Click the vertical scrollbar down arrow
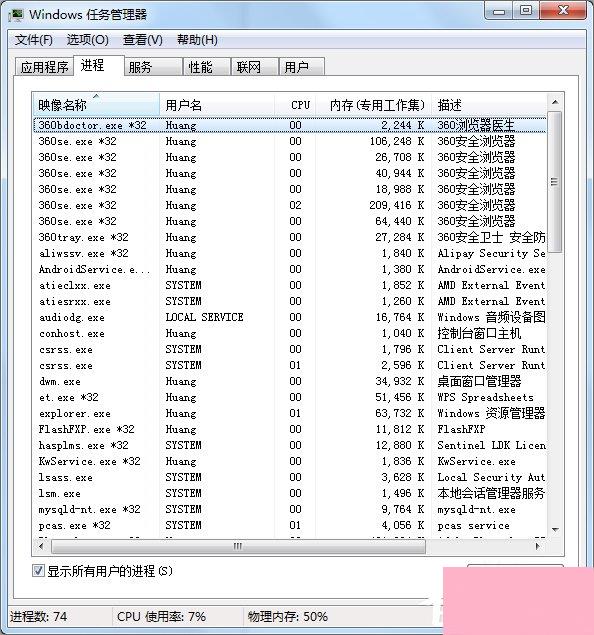This screenshot has width=594, height=635. 555,530
